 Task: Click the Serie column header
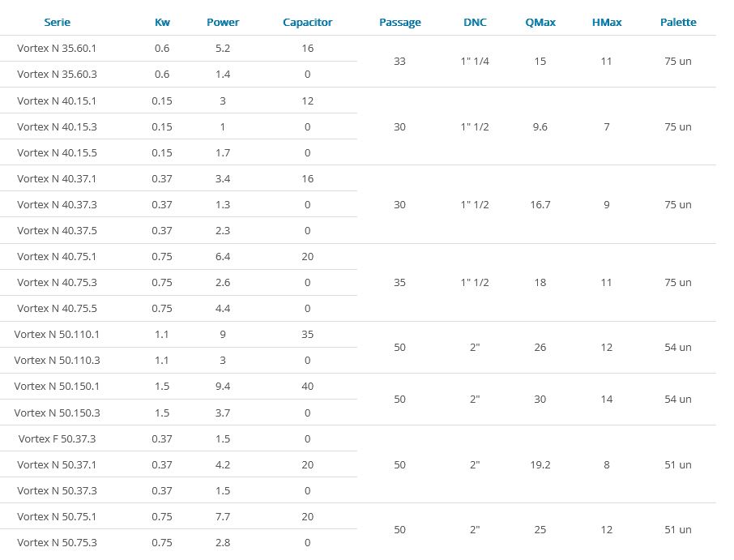tap(57, 22)
